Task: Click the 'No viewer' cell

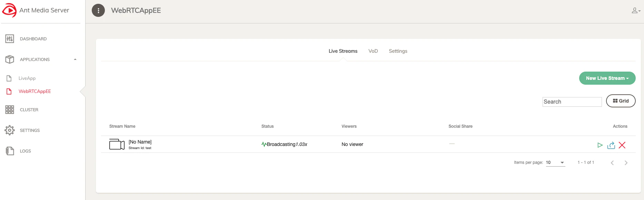Action: (352, 144)
